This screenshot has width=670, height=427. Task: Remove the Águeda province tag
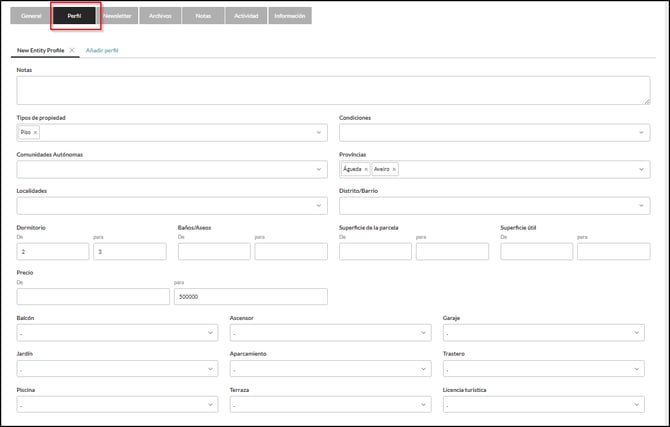click(x=366, y=169)
